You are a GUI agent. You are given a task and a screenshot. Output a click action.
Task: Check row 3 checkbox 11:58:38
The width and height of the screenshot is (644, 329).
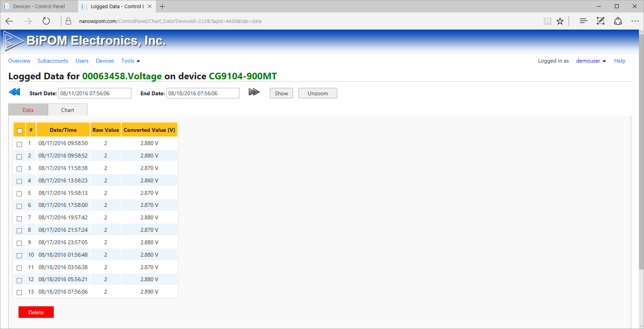pos(19,169)
